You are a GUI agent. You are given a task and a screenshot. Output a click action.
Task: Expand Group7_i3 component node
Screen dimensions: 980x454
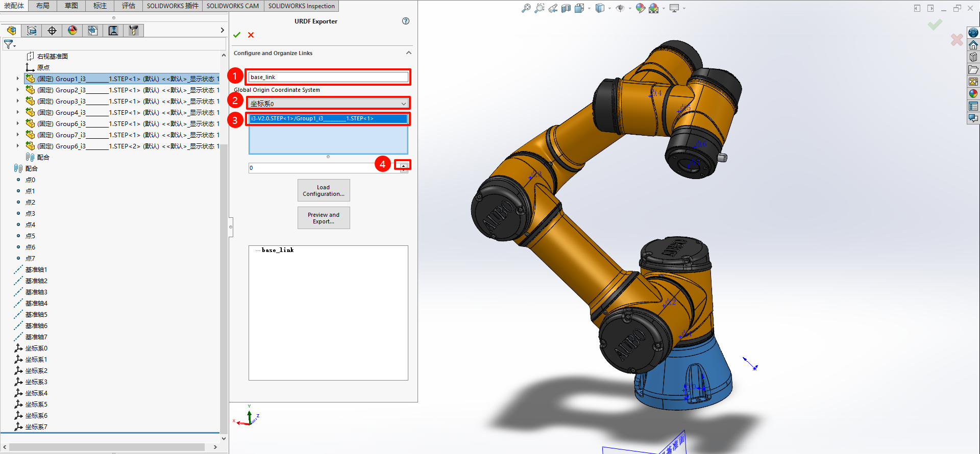17,135
